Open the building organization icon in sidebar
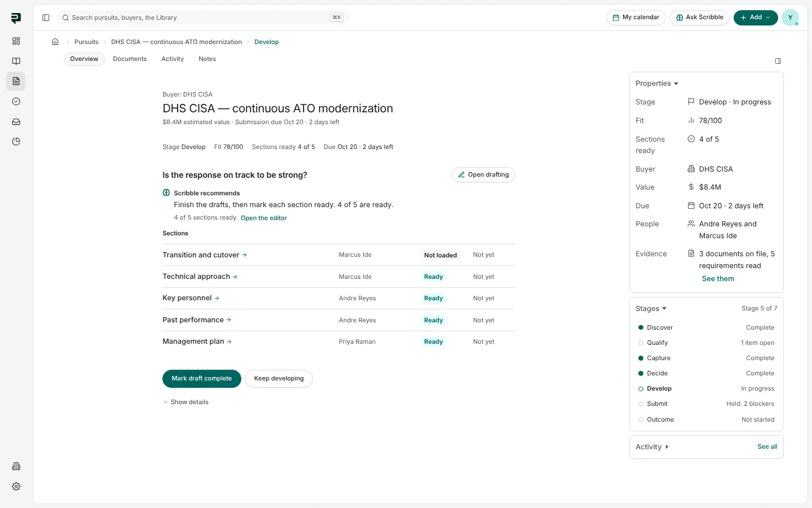 (x=16, y=466)
